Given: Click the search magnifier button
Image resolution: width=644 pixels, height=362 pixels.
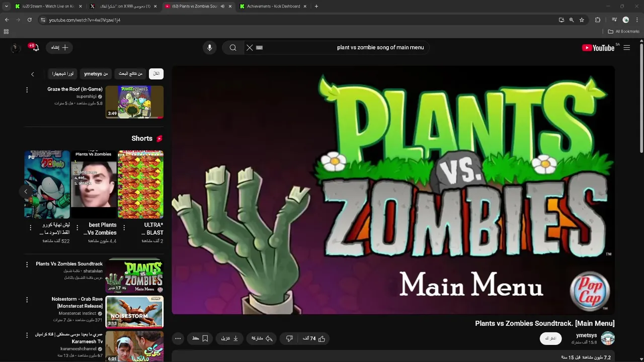Looking at the screenshot, I should pyautogui.click(x=232, y=48).
